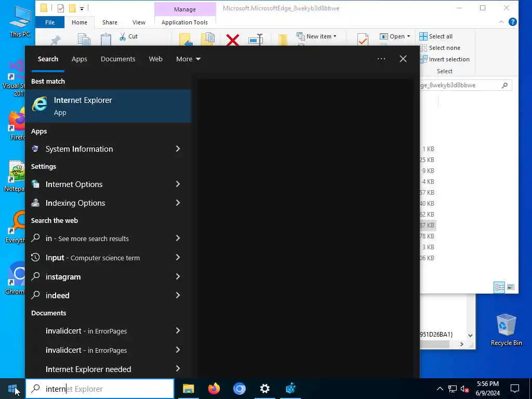Click the Cut icon in Explorer ribbon

[123, 36]
